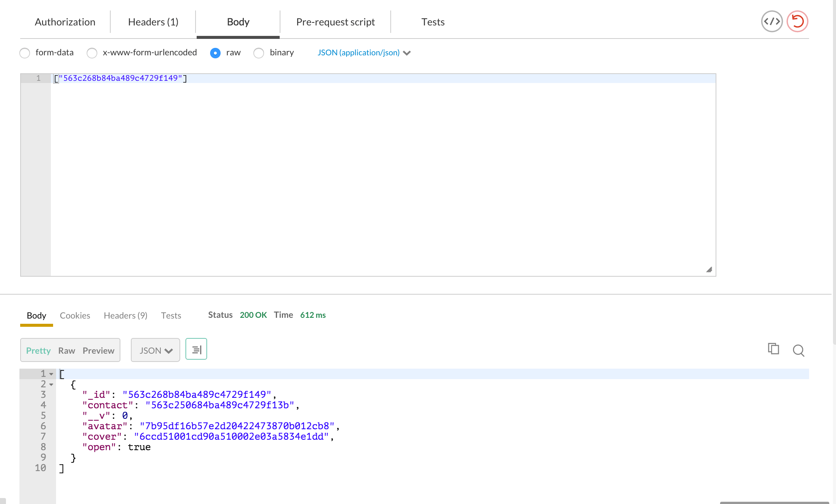
Task: Click the horizontal scrollbar at bottom right
Action: tap(774, 503)
